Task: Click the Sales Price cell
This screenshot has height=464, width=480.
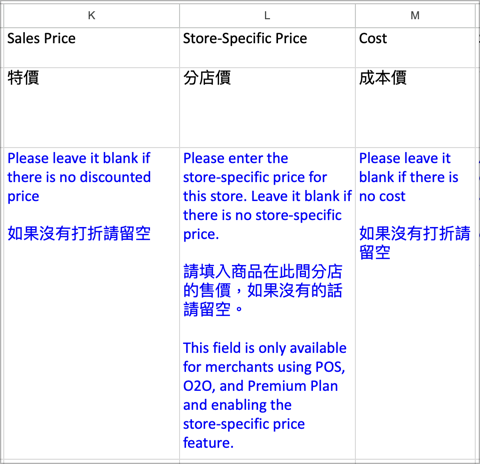Action: pyautogui.click(x=91, y=47)
